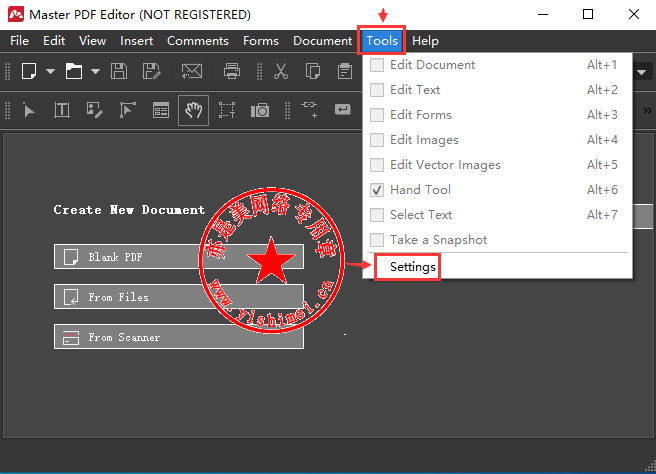Expand the Open recent files dropdown arrow

pos(95,72)
